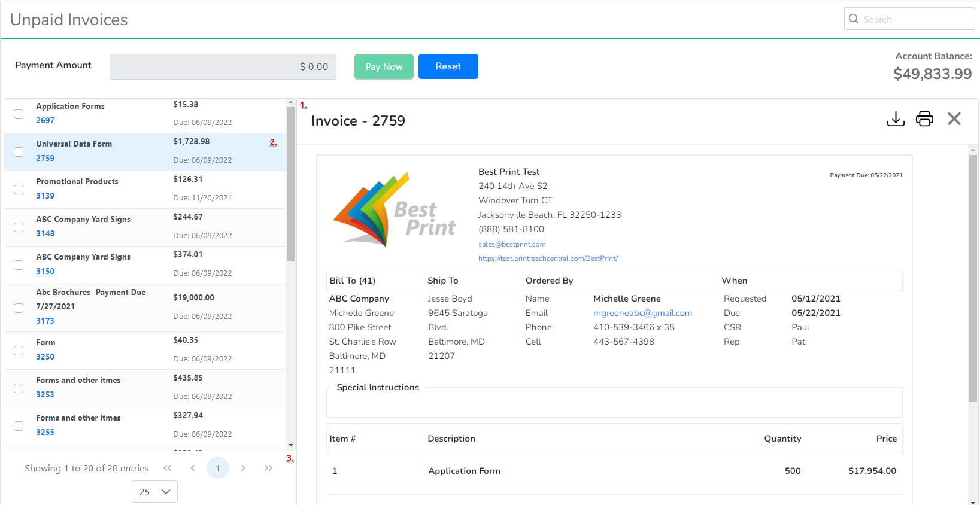This screenshot has width=980, height=505.
Task: Click the Application Form line item description
Action: [464, 471]
